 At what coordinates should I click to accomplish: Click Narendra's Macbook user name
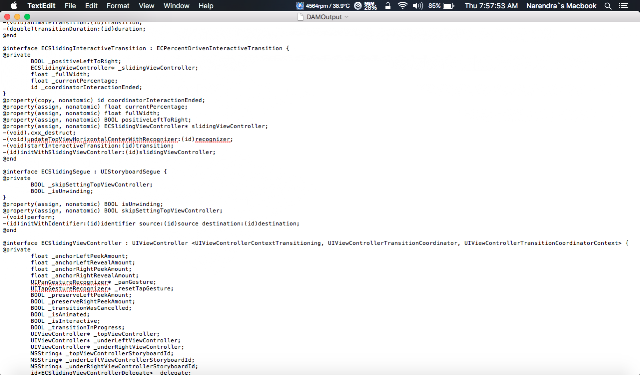click(x=561, y=6)
